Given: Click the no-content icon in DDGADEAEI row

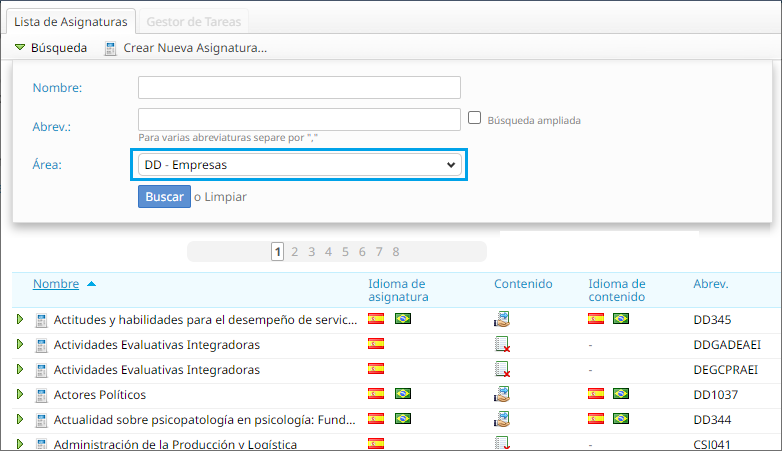Looking at the screenshot, I should coord(502,344).
